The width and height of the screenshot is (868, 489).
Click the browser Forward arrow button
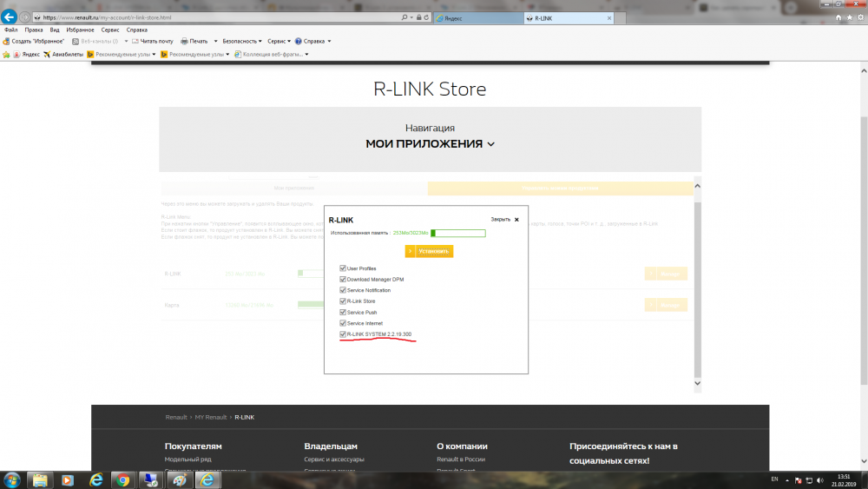click(25, 17)
